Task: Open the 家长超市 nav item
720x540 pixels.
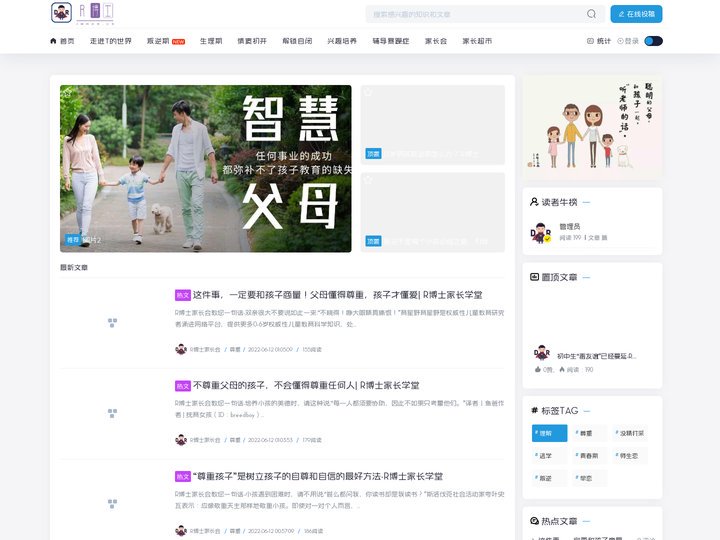Action: 477,41
